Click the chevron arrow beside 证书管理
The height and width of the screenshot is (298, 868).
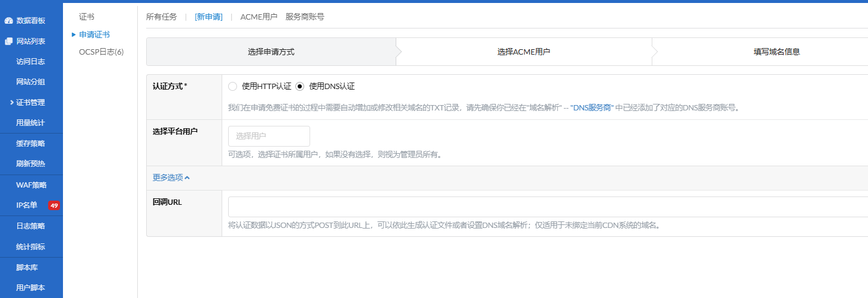coord(11,103)
